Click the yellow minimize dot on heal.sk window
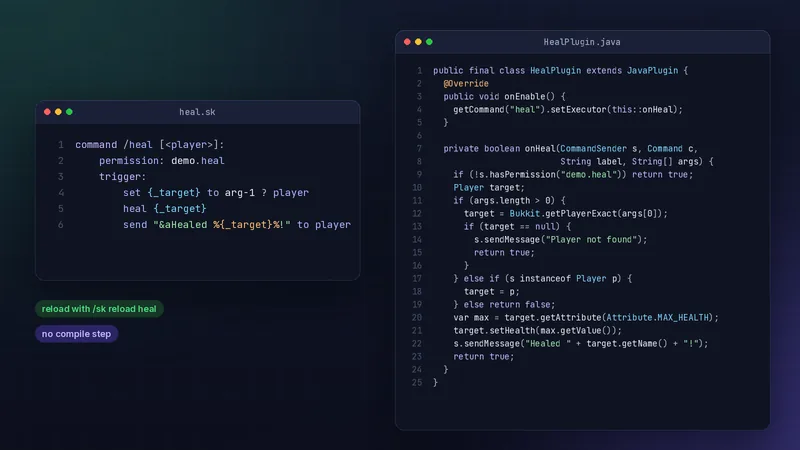This screenshot has width=800, height=450. click(x=58, y=112)
